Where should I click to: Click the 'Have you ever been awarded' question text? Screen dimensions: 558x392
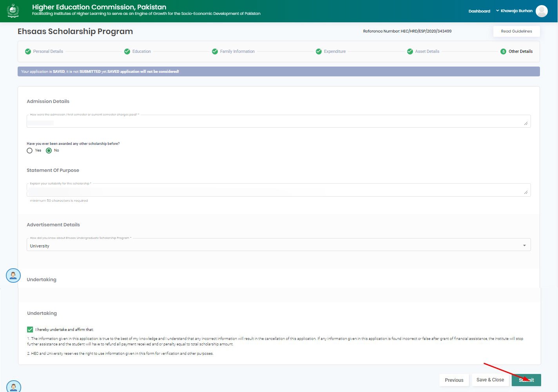tap(73, 144)
